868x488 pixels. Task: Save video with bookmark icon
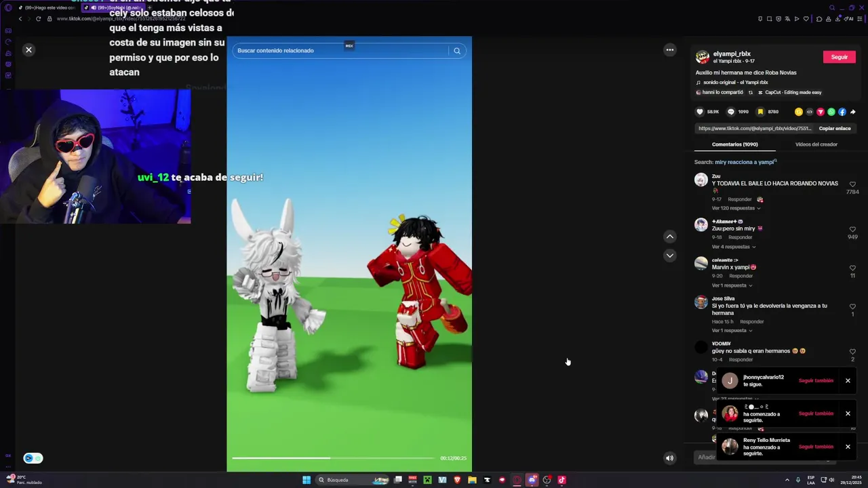pos(760,112)
